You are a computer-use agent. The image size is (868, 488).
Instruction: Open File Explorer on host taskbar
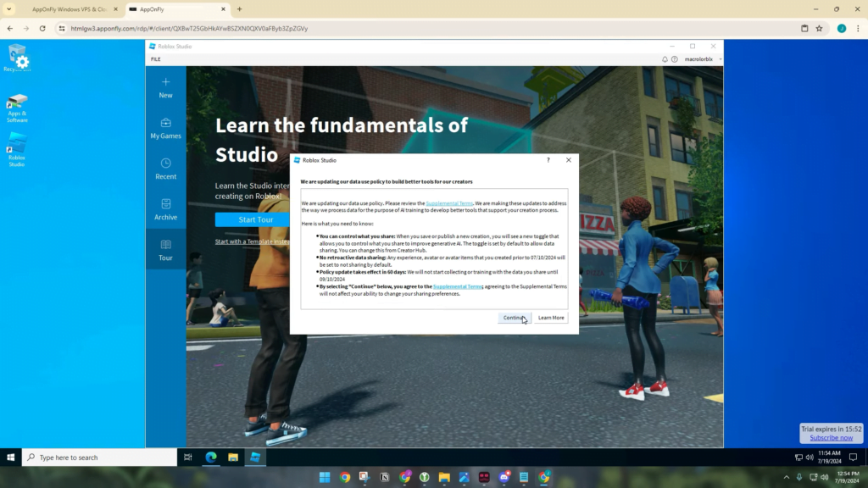tap(444, 477)
